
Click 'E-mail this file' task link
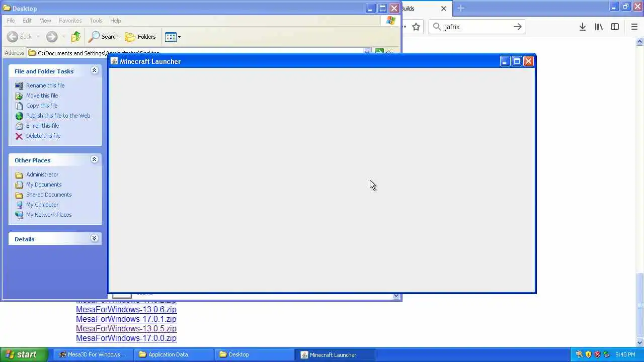coord(43,126)
